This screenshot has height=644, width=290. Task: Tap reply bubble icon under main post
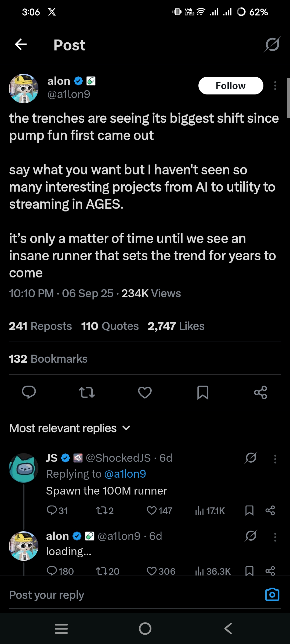[x=29, y=392]
